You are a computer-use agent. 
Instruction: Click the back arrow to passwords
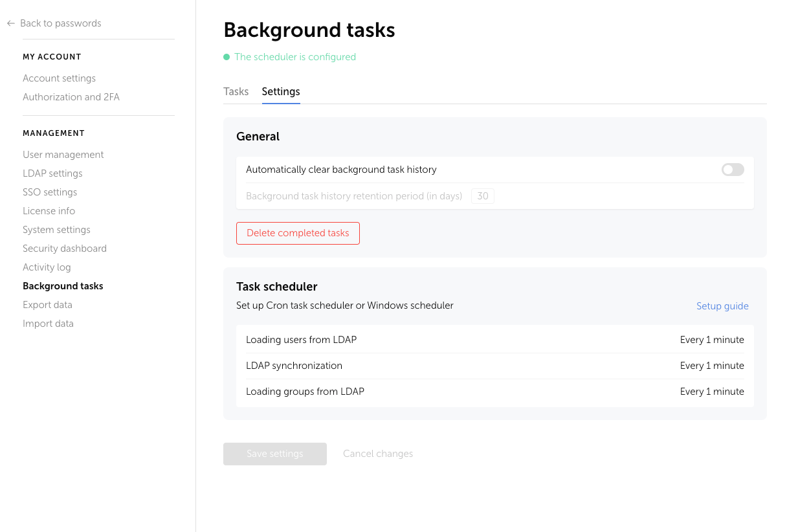10,23
